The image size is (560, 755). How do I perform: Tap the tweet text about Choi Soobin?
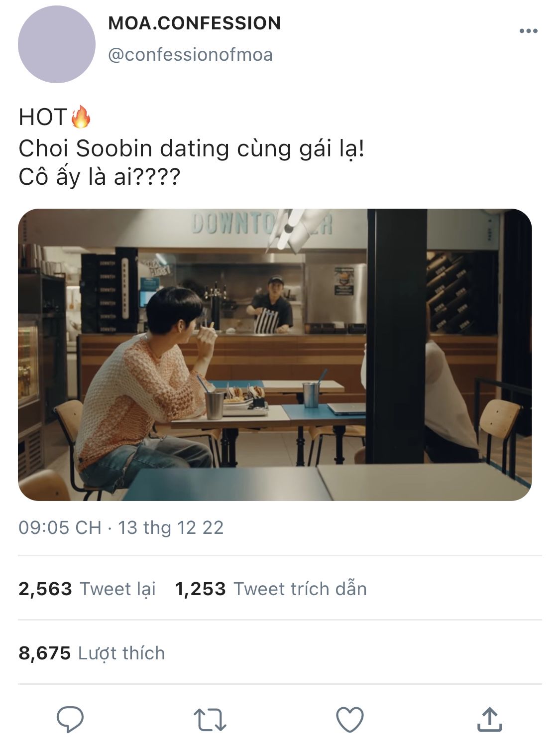point(192,148)
